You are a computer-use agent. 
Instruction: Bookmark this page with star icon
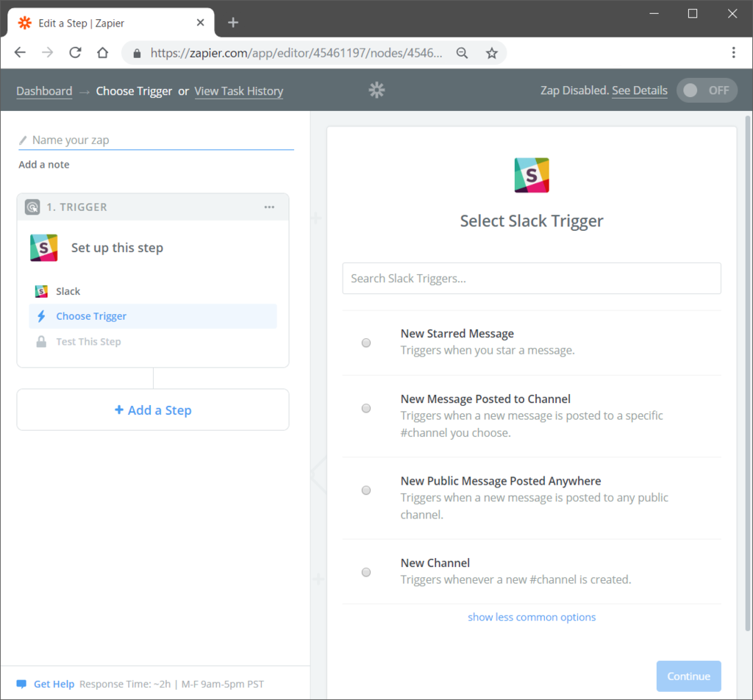[491, 53]
